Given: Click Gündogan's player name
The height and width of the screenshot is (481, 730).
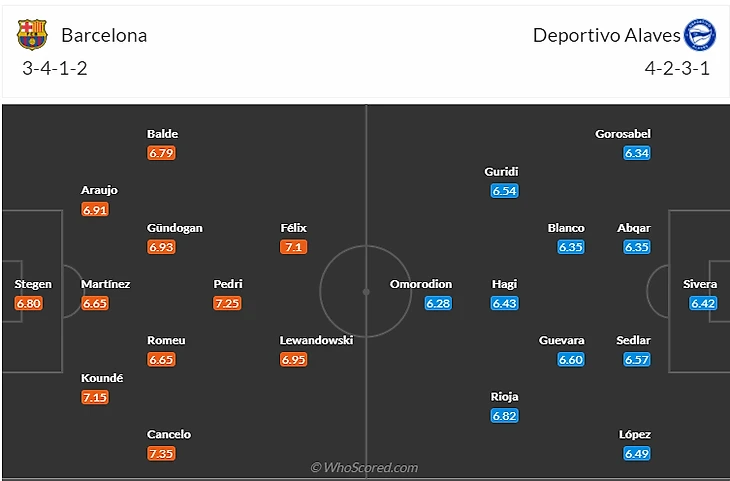Looking at the screenshot, I should [x=175, y=227].
